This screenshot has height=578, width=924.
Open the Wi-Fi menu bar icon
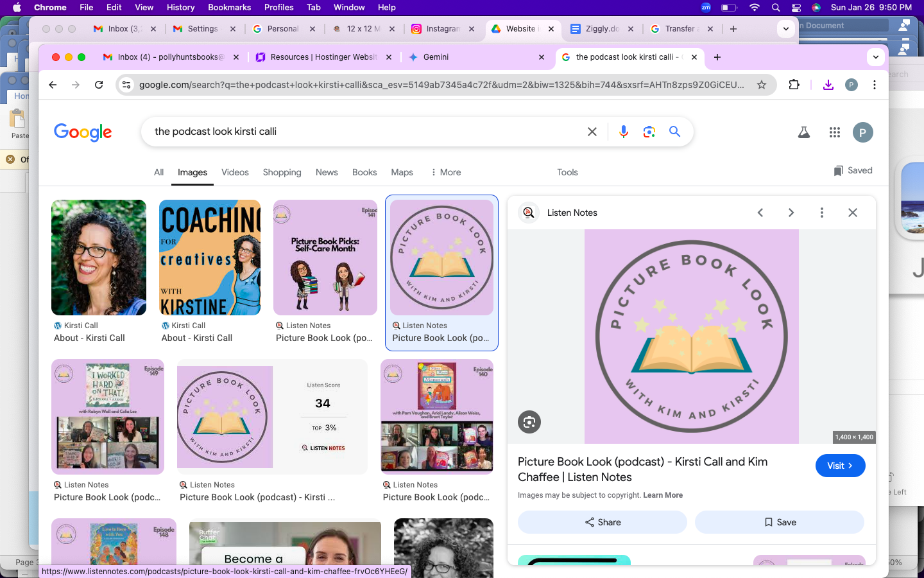[755, 8]
